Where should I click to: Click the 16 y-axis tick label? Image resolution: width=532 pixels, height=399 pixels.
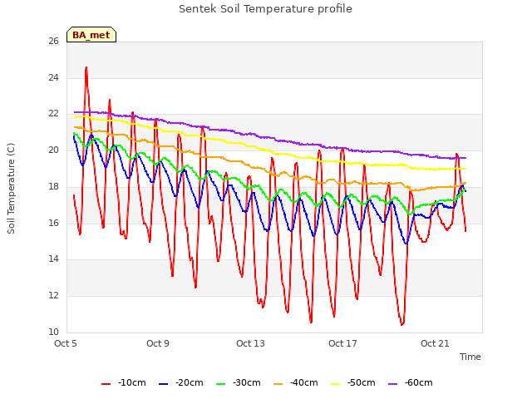[53, 223]
